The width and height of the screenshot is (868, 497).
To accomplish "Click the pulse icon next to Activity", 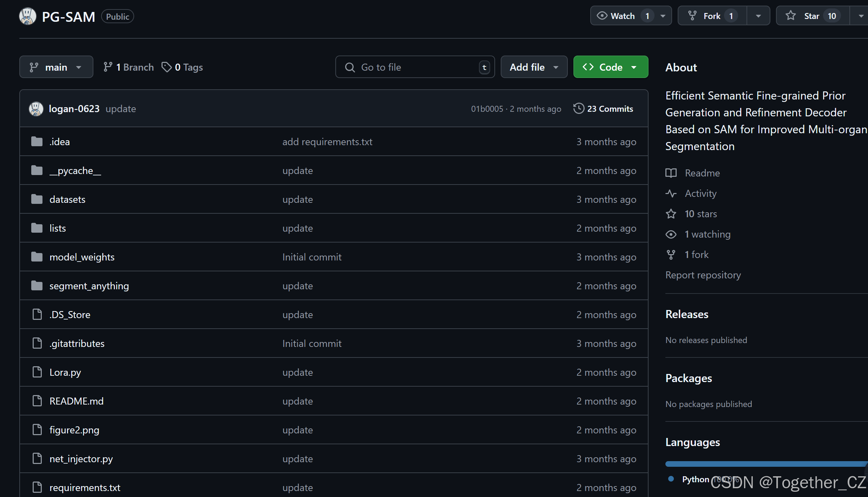I will click(x=671, y=193).
